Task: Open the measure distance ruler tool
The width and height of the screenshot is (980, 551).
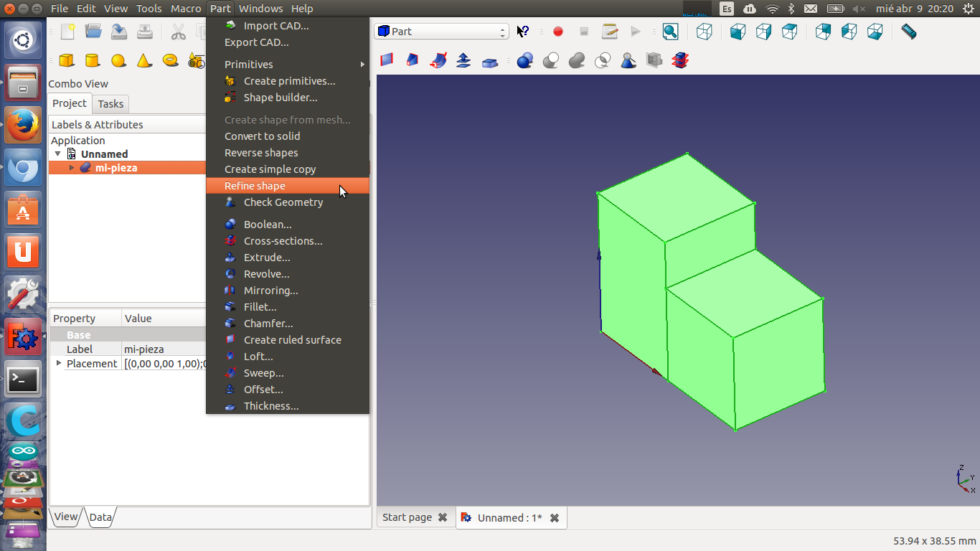Action: (x=908, y=32)
